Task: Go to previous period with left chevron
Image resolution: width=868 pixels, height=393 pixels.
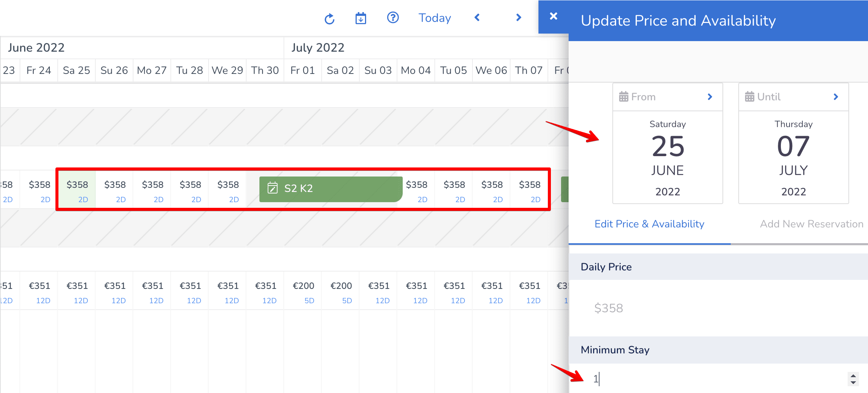Action: [x=477, y=17]
